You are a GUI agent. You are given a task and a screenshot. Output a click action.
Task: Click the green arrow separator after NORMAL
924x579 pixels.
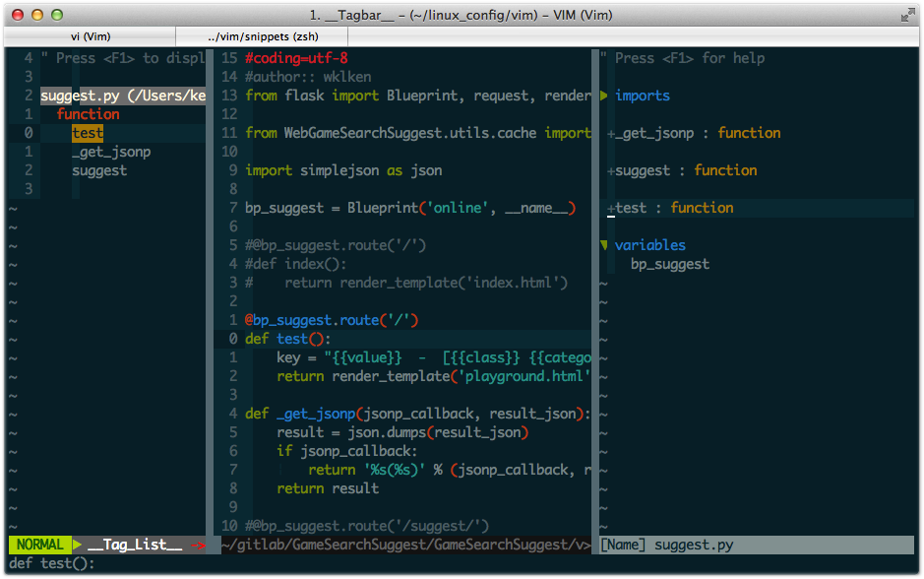click(77, 545)
